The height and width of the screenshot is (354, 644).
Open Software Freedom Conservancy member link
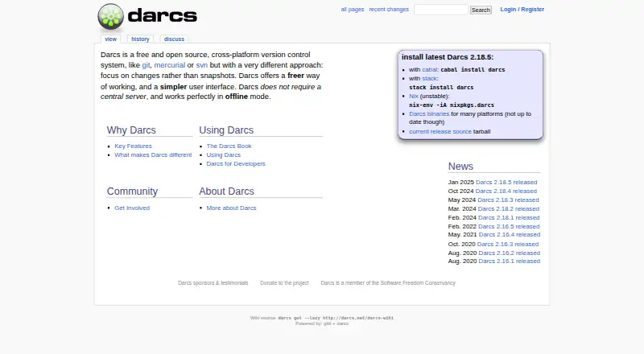(388, 283)
